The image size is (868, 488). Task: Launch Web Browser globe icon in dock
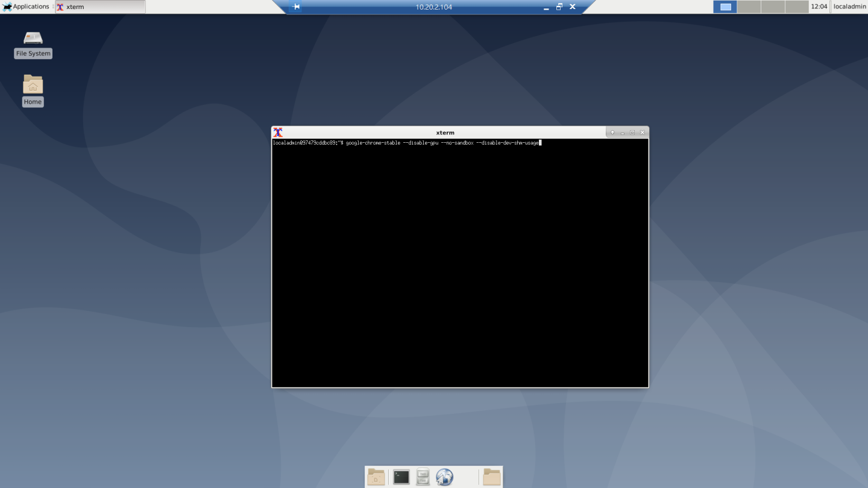tap(444, 477)
